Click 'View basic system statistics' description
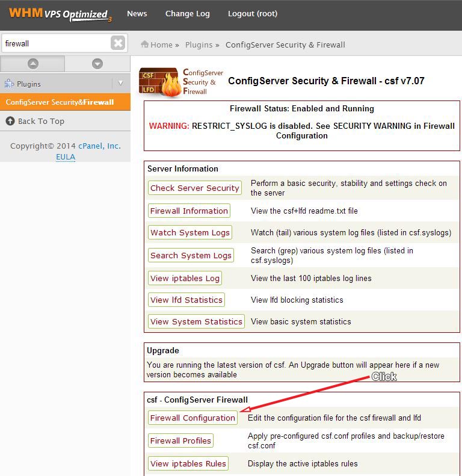The image size is (462, 476). pyautogui.click(x=301, y=321)
